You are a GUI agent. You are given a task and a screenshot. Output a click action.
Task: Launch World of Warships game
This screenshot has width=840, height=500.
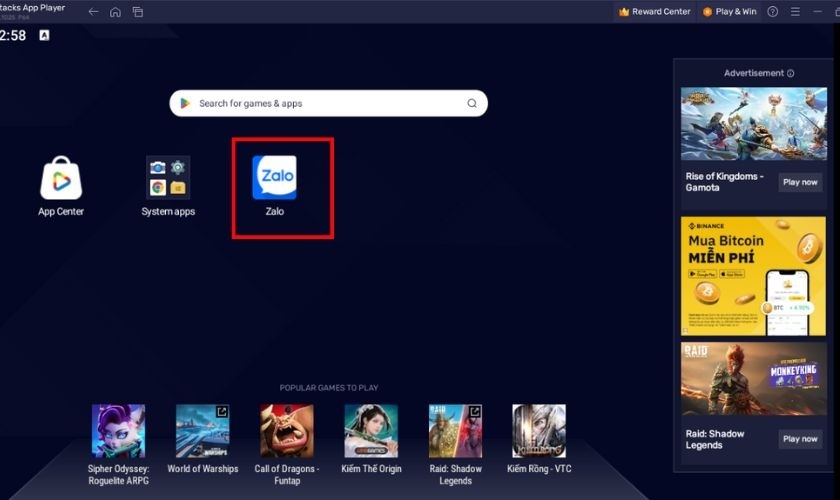pyautogui.click(x=202, y=431)
